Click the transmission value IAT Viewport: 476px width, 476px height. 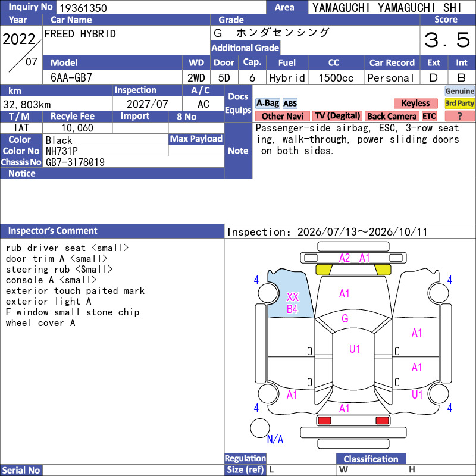(x=21, y=128)
